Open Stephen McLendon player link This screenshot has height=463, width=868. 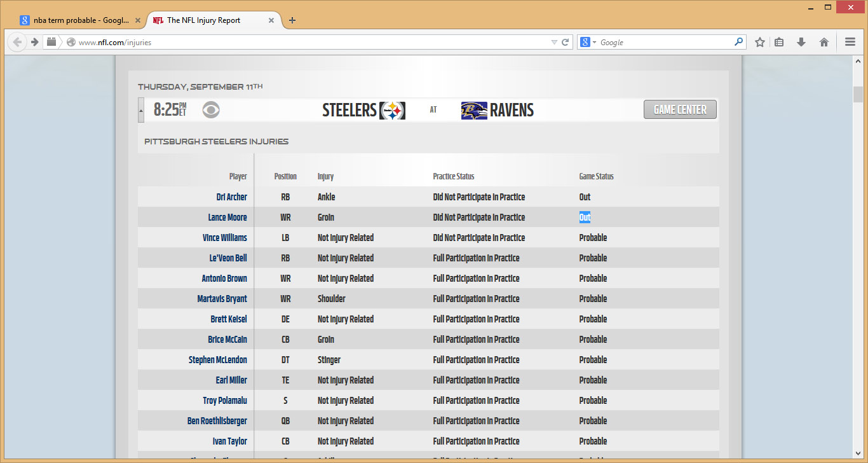pyautogui.click(x=218, y=360)
